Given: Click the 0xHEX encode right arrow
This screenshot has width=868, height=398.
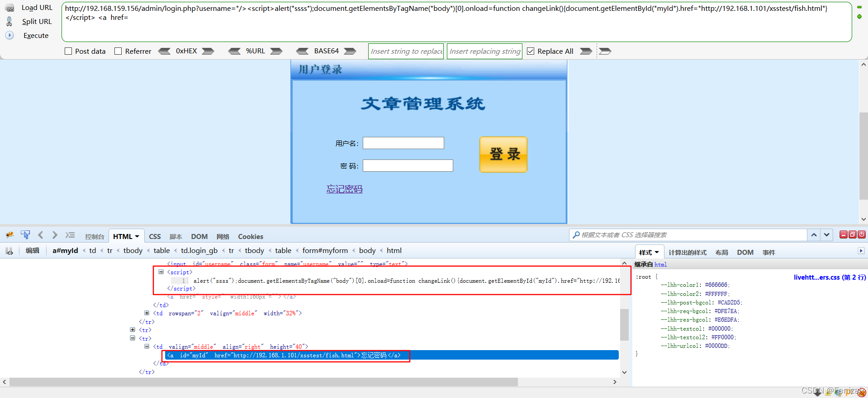Looking at the screenshot, I should (x=208, y=51).
